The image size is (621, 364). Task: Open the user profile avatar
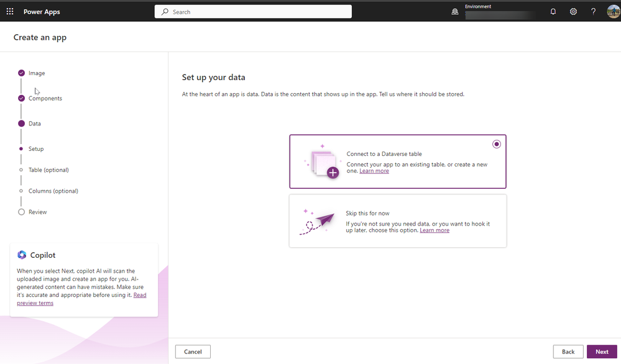(613, 11)
